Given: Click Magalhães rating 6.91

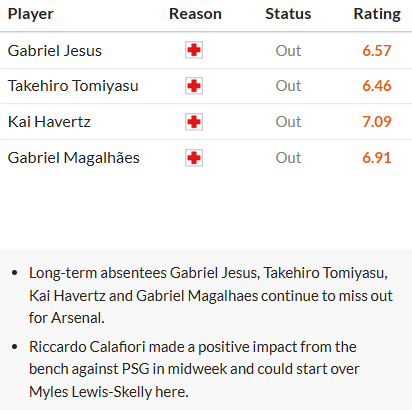Looking at the screenshot, I should 377,158.
